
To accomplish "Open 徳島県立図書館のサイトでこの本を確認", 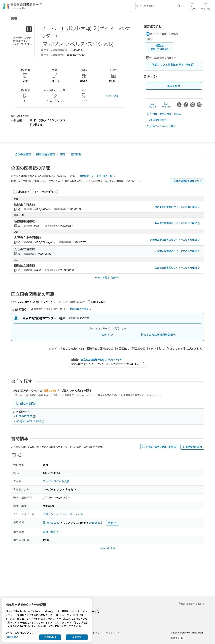I will click(x=177, y=267).
